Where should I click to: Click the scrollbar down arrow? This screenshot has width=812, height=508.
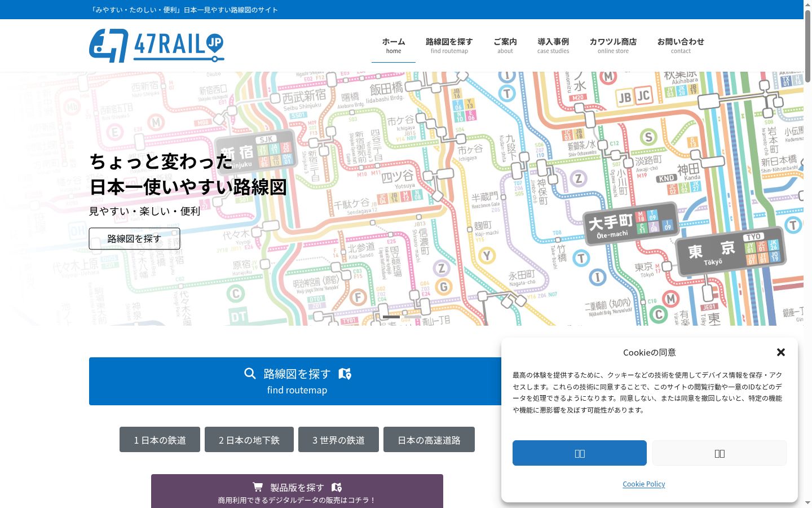[807, 503]
